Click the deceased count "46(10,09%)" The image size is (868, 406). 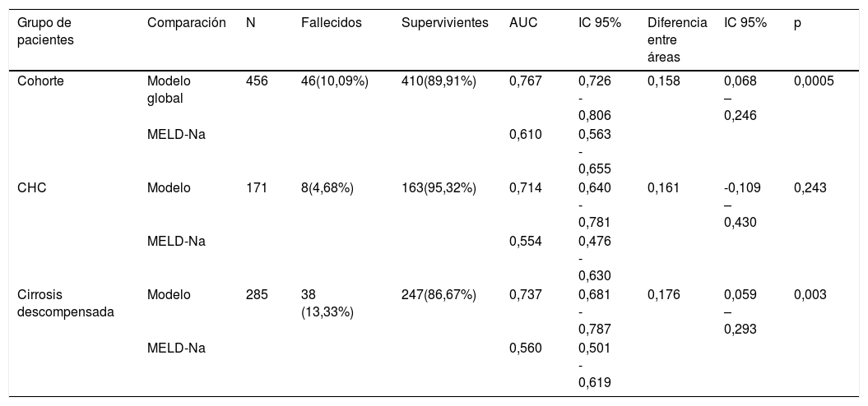334,81
